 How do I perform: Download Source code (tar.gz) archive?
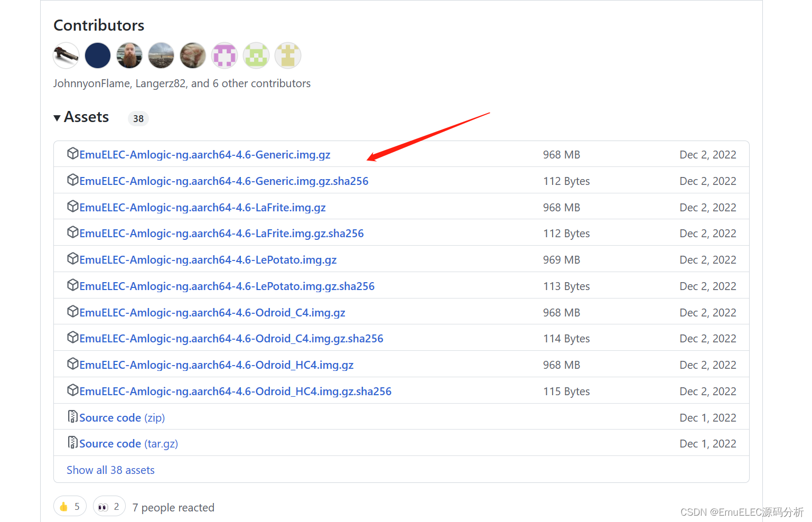point(128,444)
